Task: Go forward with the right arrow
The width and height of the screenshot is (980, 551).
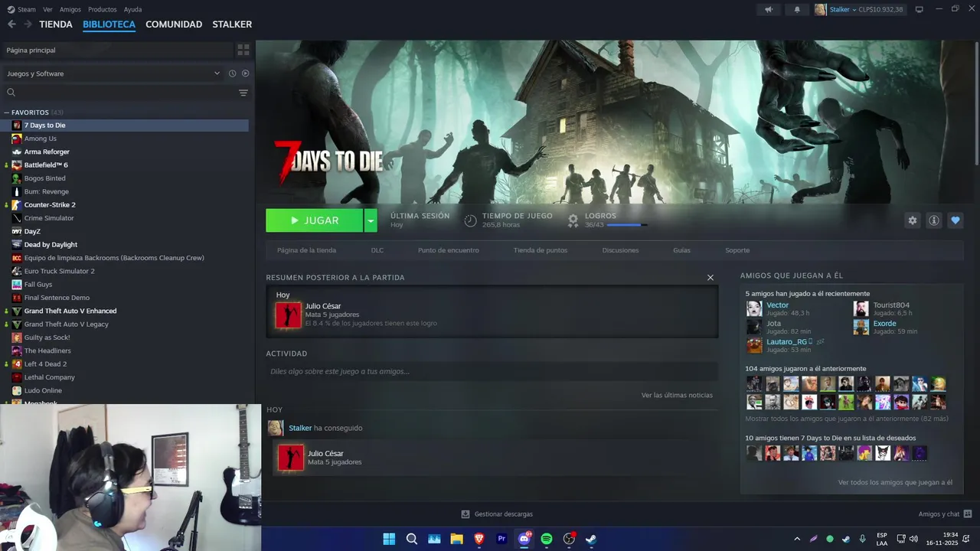Action: (28, 24)
